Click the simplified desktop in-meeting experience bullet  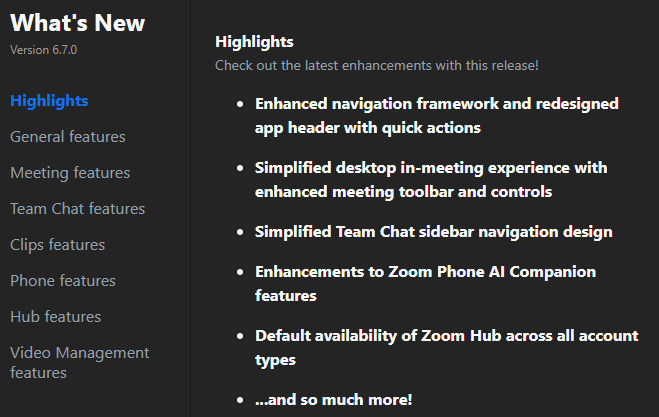(x=431, y=180)
